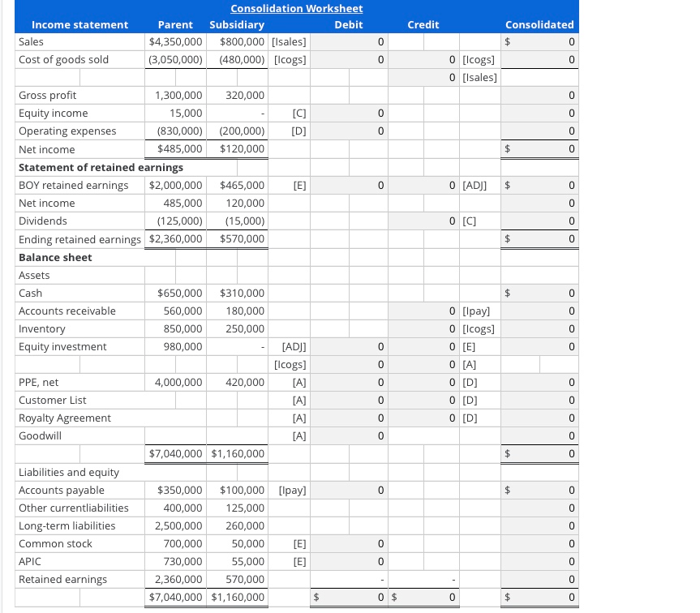Click the Income statement header row
This screenshot has width=700, height=613.
[79, 24]
